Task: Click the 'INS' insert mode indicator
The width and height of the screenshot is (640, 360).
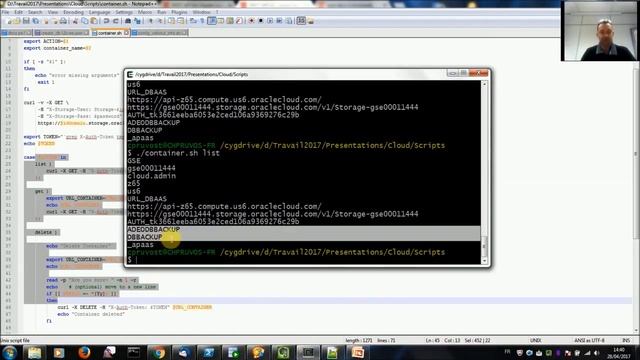Action: pos(626,340)
